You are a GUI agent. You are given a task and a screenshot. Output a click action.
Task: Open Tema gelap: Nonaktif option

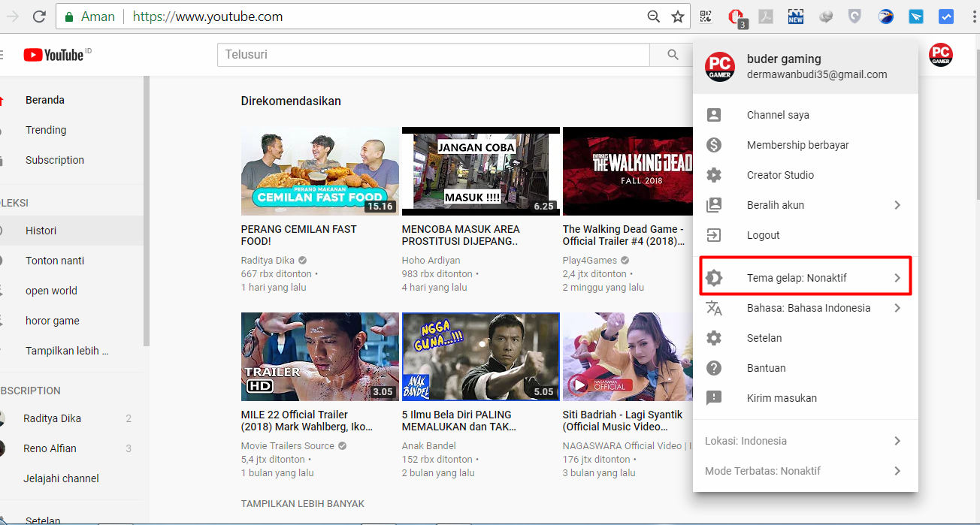805,278
